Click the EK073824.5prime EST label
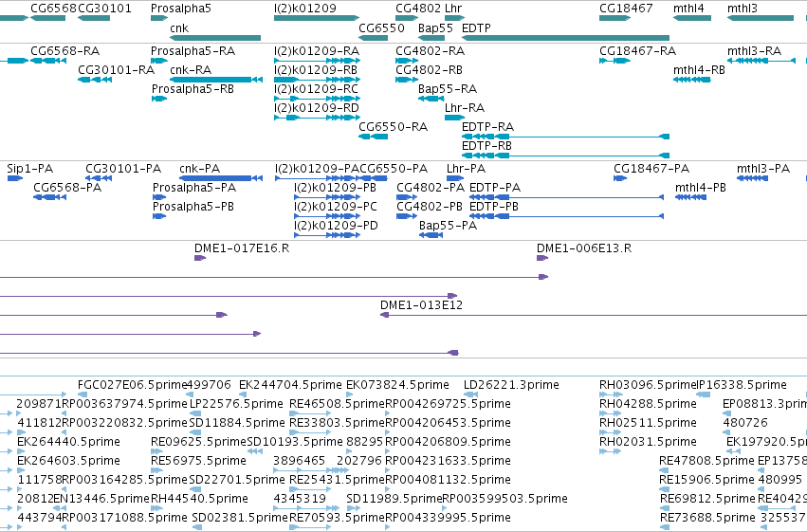 pyautogui.click(x=398, y=385)
